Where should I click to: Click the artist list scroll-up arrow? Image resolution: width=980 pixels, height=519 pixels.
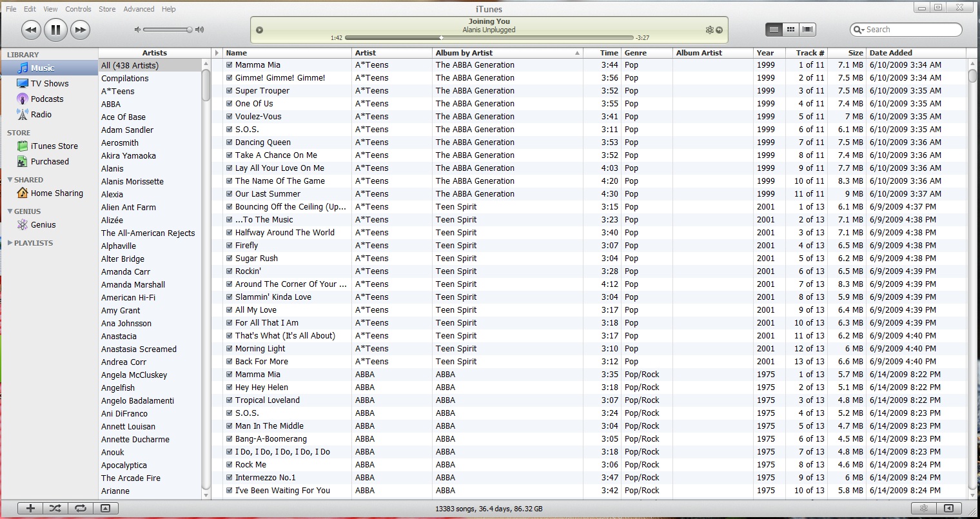tap(206, 64)
